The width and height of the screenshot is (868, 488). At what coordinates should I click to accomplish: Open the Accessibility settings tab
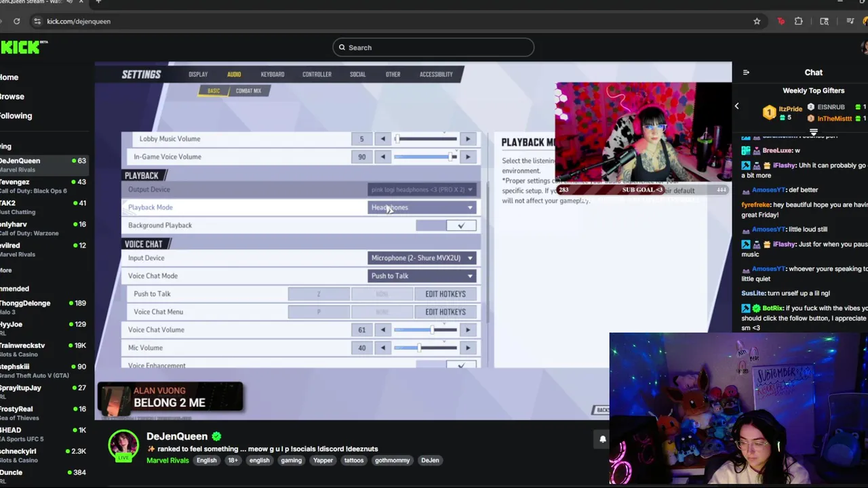coord(436,75)
